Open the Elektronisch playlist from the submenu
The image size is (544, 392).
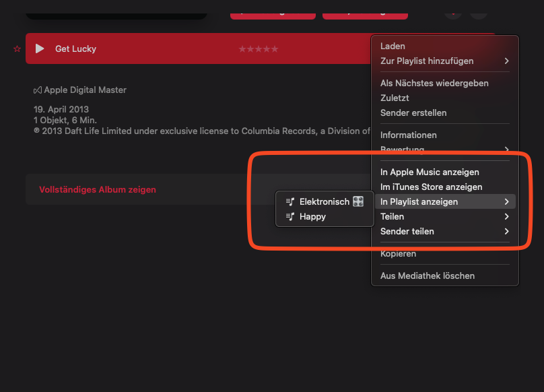click(325, 202)
